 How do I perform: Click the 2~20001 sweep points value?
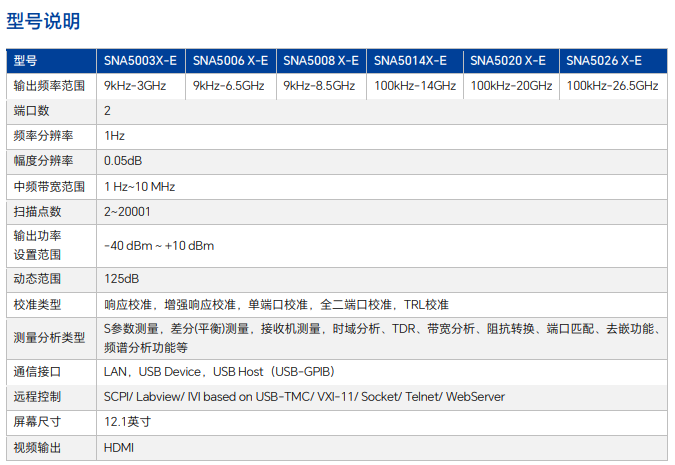point(126,212)
